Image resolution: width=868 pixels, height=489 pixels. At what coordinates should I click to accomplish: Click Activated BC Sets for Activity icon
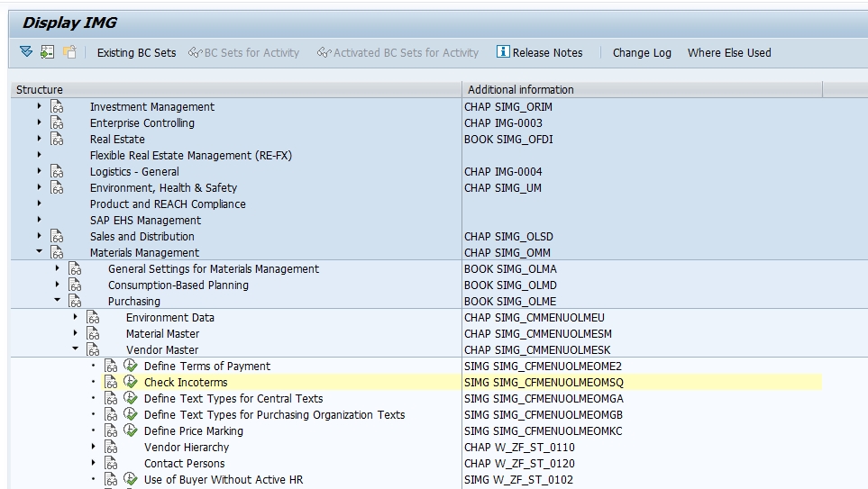[x=324, y=52]
